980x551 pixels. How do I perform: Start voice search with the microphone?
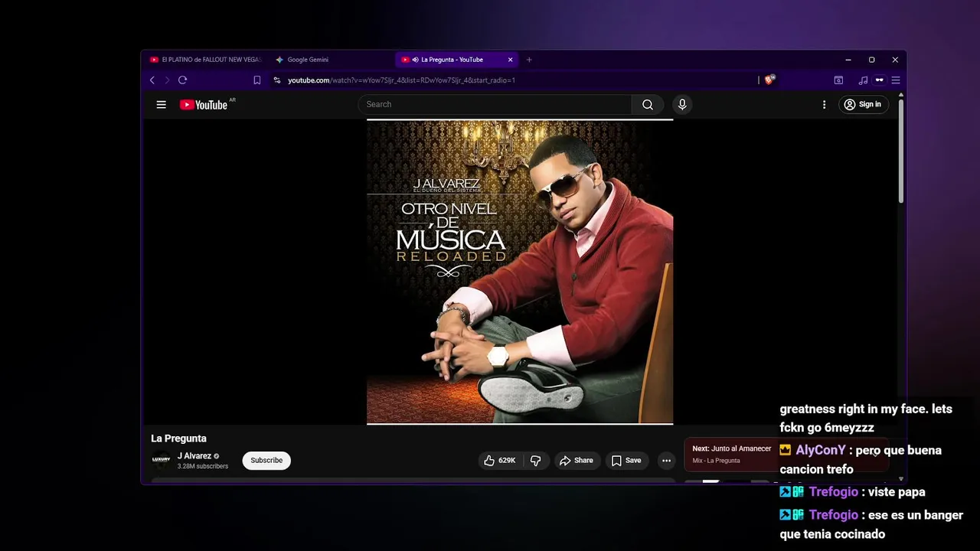tap(682, 105)
